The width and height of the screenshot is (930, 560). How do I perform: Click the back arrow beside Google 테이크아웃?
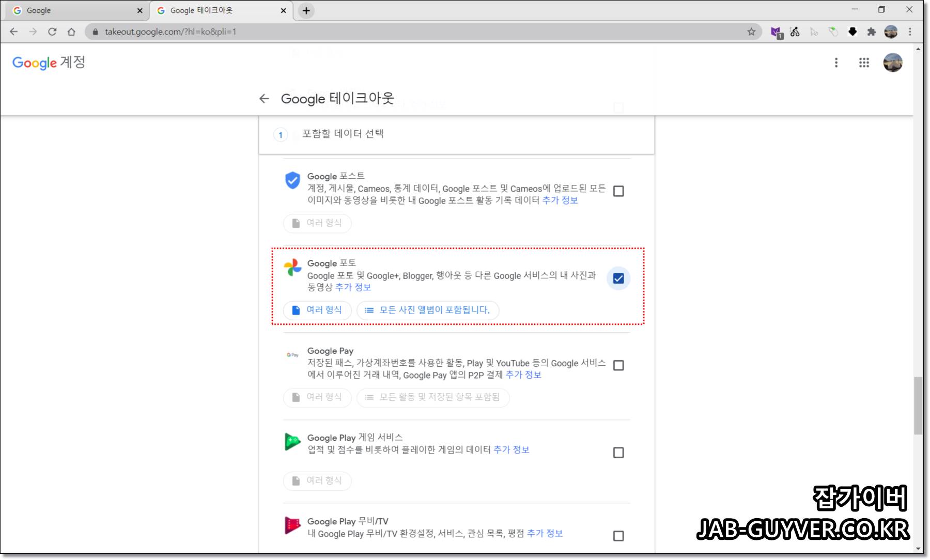coord(264,98)
